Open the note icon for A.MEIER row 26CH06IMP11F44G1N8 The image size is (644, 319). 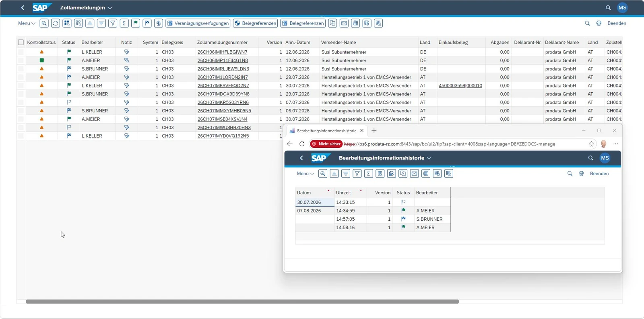(x=126, y=60)
